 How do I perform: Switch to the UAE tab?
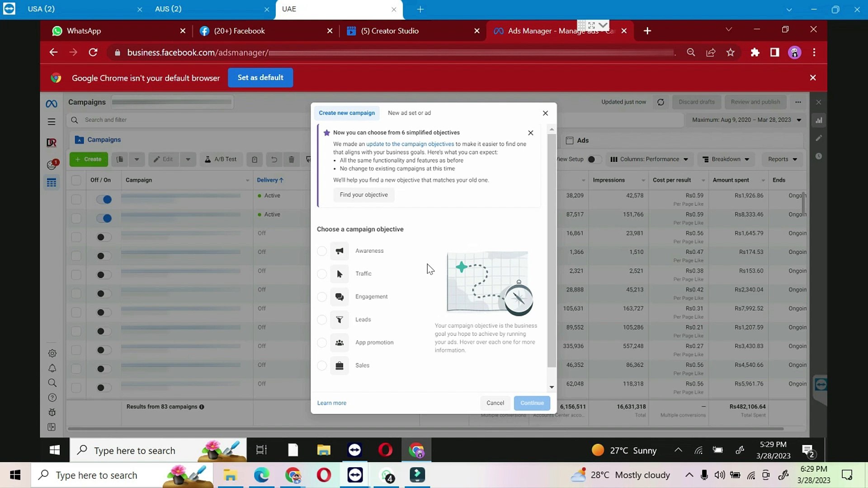coord(316,9)
